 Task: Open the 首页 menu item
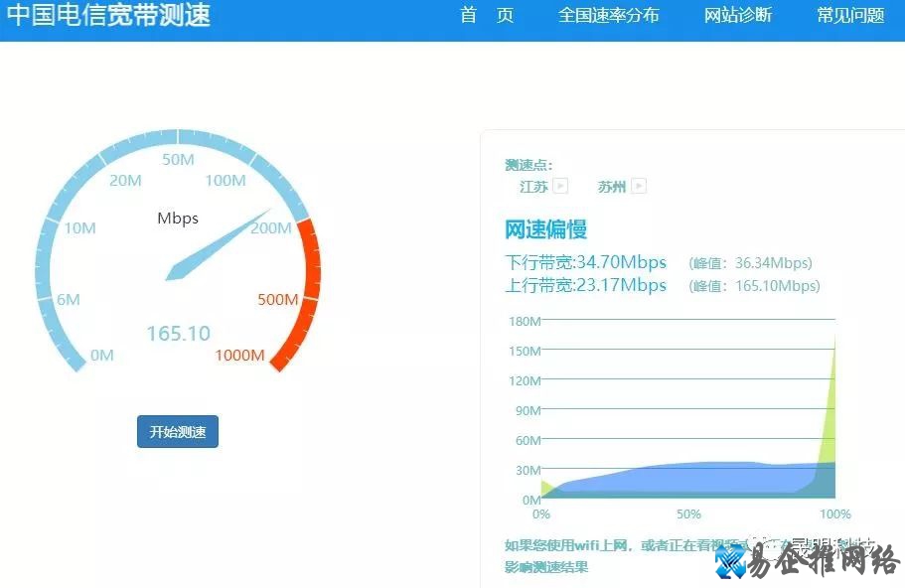coord(486,16)
